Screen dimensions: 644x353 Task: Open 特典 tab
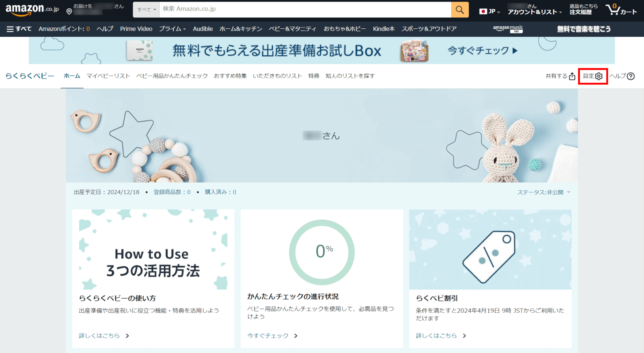[314, 76]
